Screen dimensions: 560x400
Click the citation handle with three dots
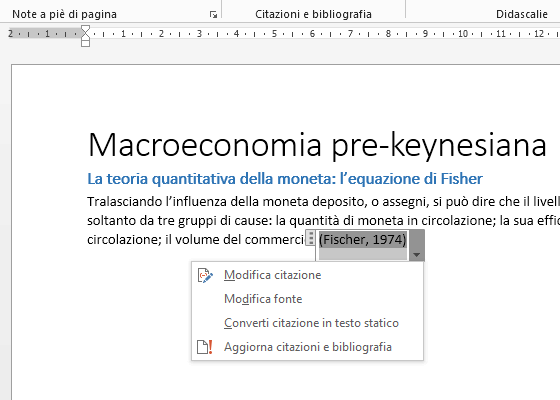coord(311,238)
